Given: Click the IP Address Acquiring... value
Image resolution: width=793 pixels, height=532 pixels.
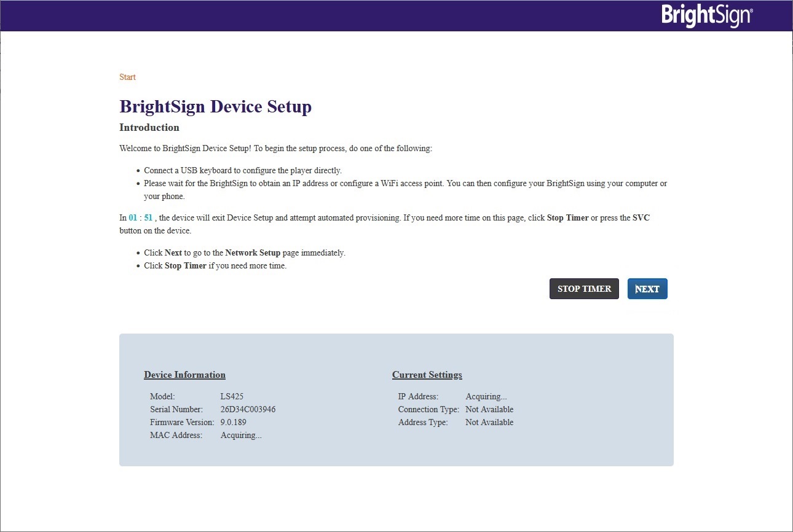Looking at the screenshot, I should (486, 397).
